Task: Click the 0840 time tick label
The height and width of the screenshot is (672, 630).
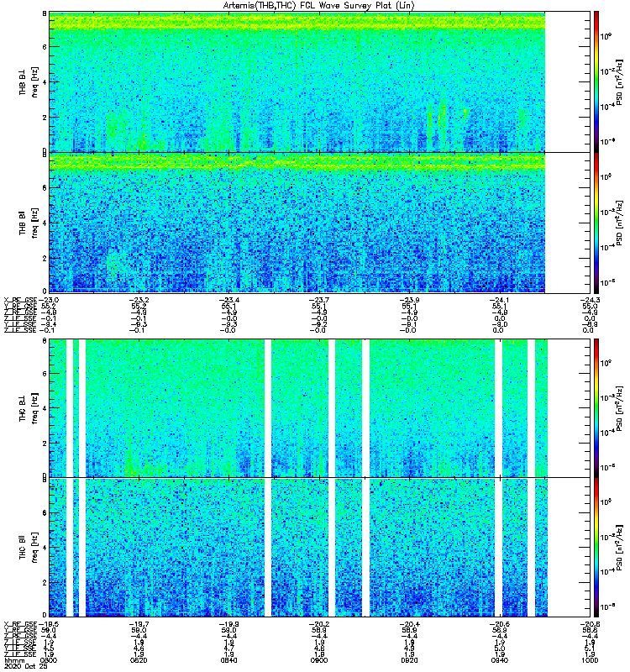Action: pyautogui.click(x=228, y=660)
